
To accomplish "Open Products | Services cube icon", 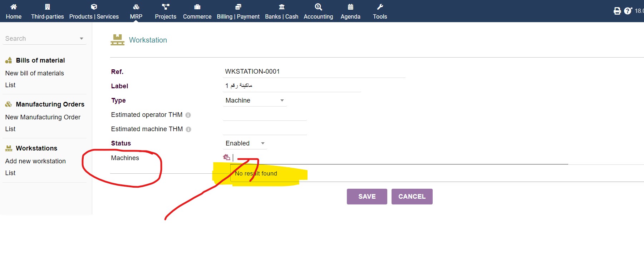I will coord(94,7).
